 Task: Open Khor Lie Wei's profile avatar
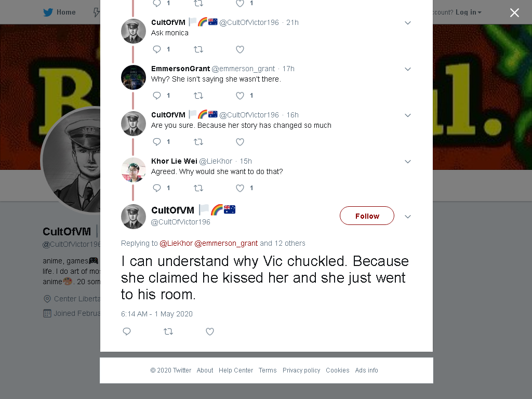tap(134, 170)
